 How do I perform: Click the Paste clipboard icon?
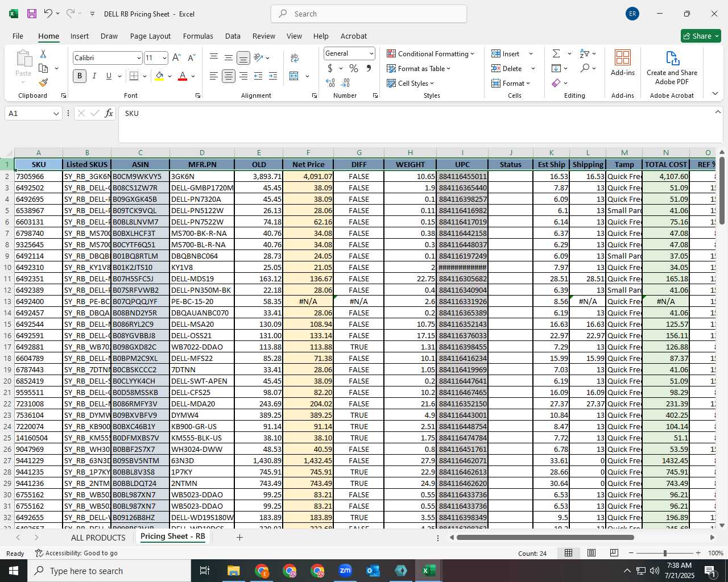point(23,59)
